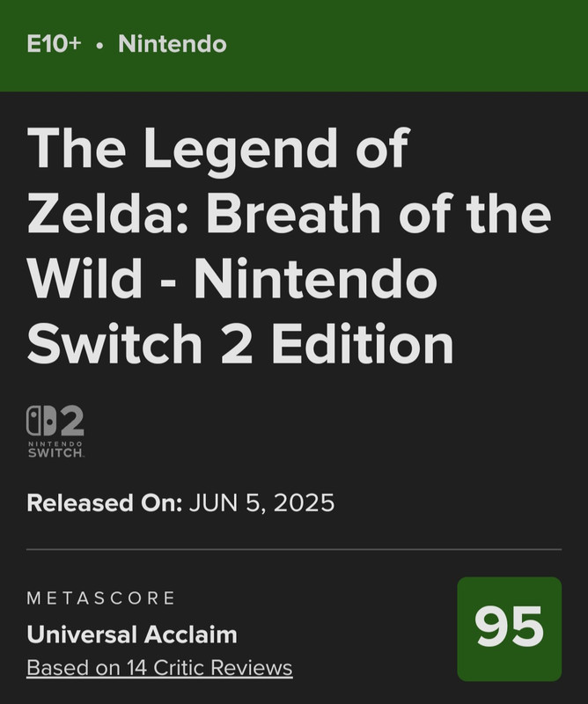Click the JUN 5, 2025 release date
Viewport: 588px width, 704px height.
pos(261,503)
